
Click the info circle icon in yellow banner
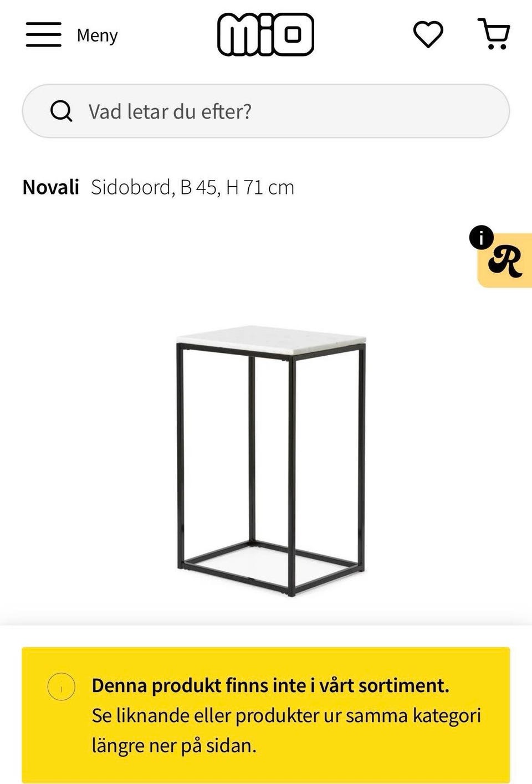tap(61, 686)
